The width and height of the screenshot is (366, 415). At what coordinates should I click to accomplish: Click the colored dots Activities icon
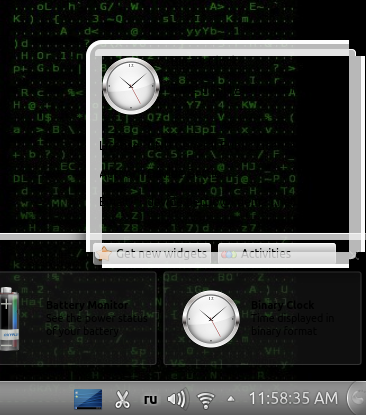229,254
